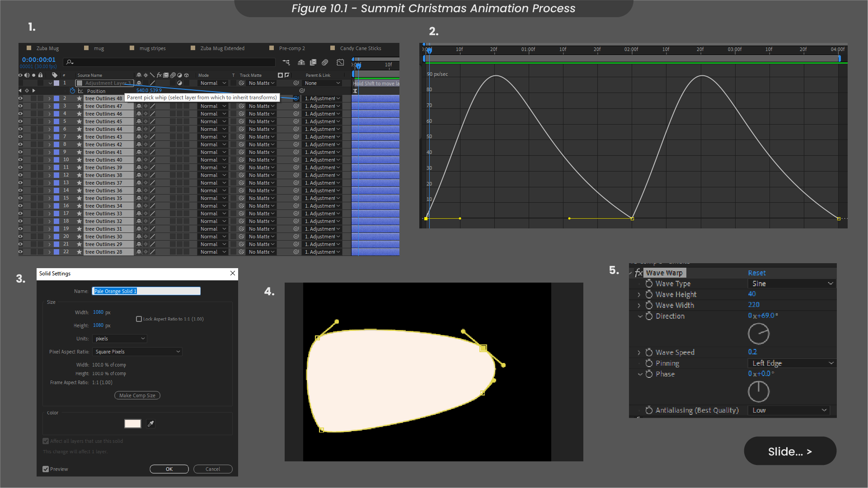Click the parent pick whip on tree Outlines 44 row

point(296,129)
